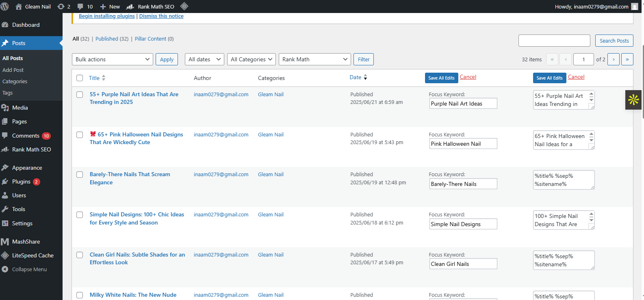
Task: Open Tags submenu item
Action: click(7, 93)
